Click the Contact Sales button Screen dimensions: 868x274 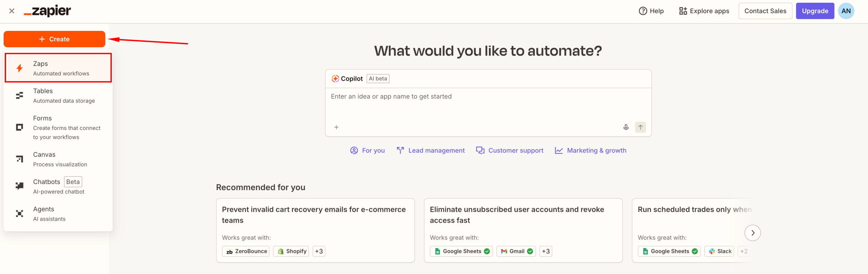click(x=765, y=11)
